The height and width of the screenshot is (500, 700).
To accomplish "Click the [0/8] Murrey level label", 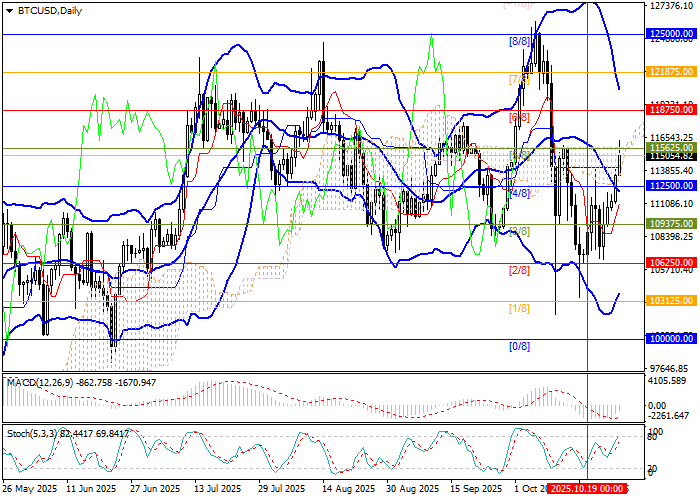I will [x=519, y=347].
